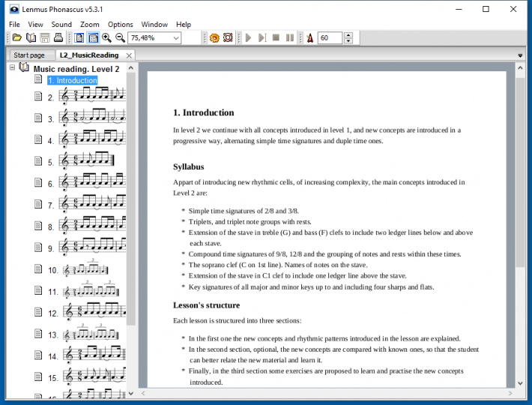This screenshot has height=405, width=532.
Task: Click the contents tree vertical scrollbar thumb
Action: (x=131, y=199)
